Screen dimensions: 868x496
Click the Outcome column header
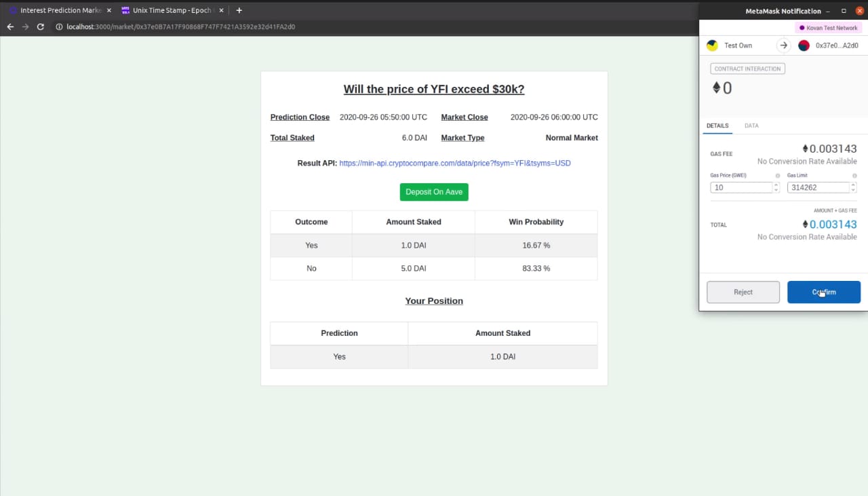(x=311, y=222)
